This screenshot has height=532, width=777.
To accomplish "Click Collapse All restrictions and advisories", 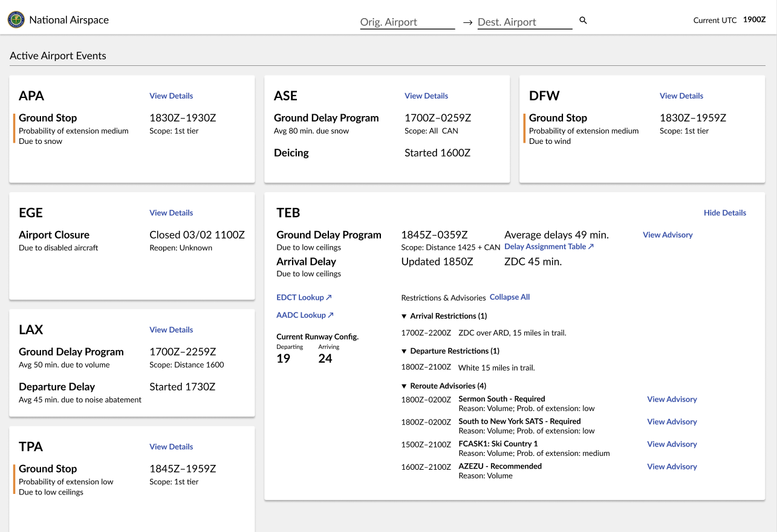I will [x=510, y=297].
